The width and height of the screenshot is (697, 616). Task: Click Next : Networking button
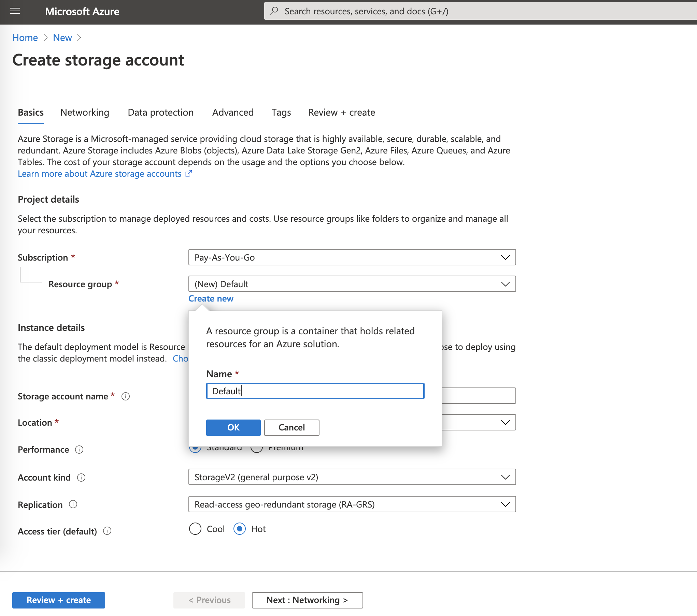[x=307, y=600]
